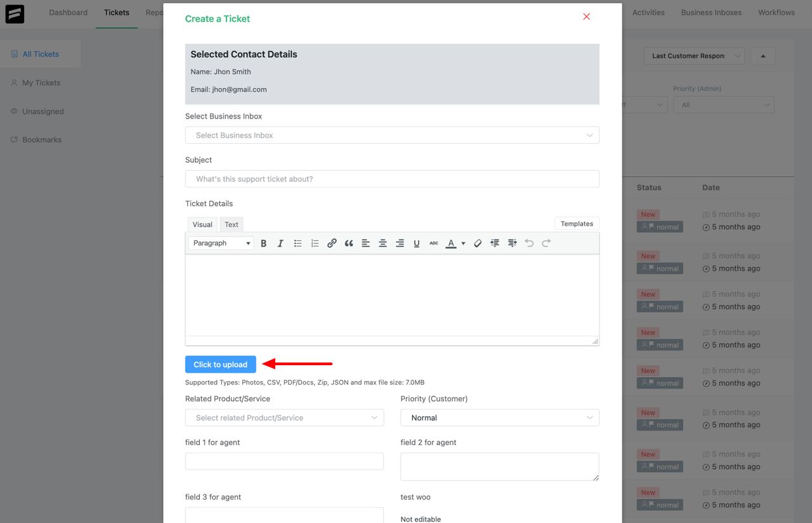Image resolution: width=812 pixels, height=523 pixels.
Task: Type in the Subject input field
Action: pos(391,179)
